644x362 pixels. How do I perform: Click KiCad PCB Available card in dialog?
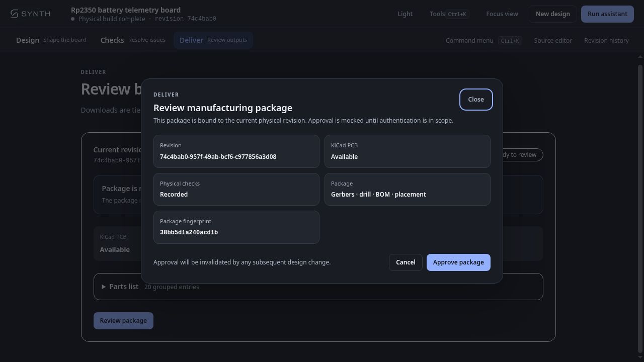[408, 151]
